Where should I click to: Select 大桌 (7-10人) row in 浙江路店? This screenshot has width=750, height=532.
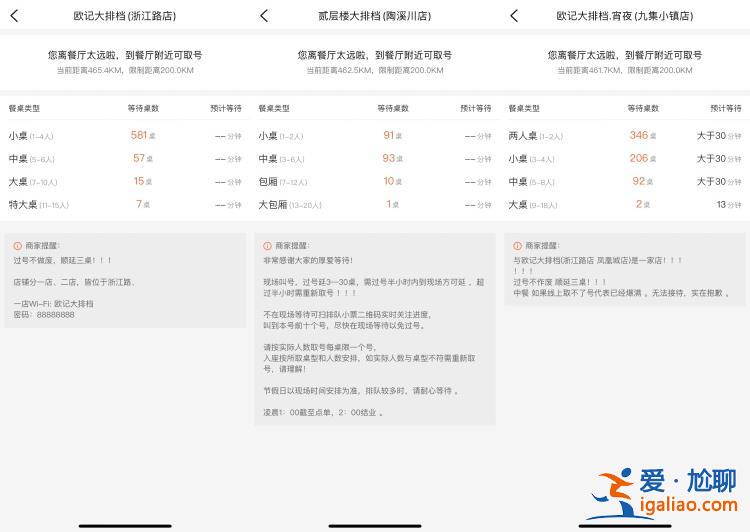point(125,182)
